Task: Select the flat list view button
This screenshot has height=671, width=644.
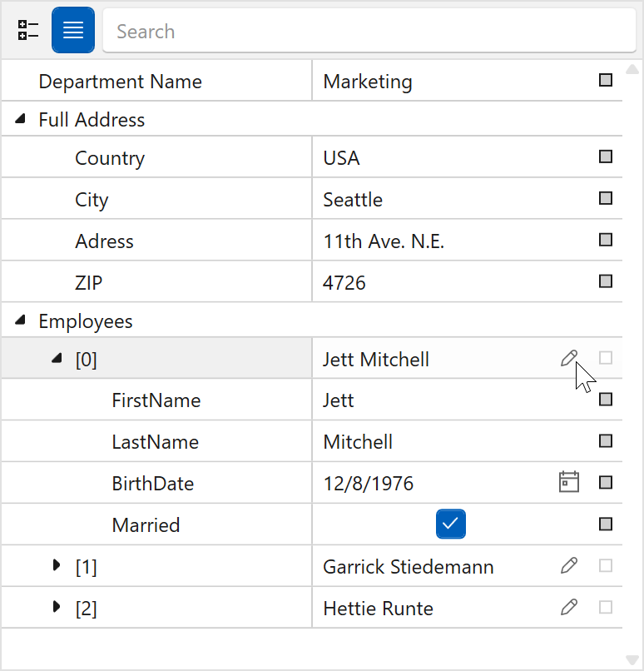Action: 73,31
